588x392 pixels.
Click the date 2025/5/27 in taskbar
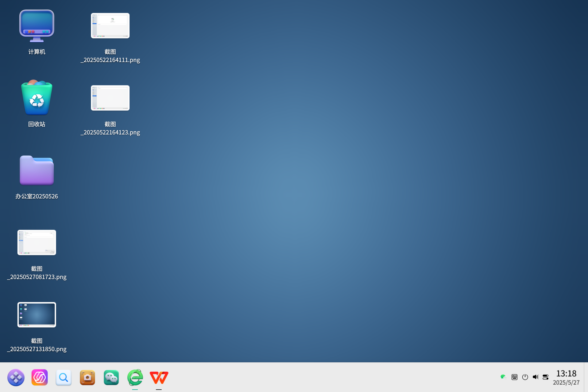[566, 382]
